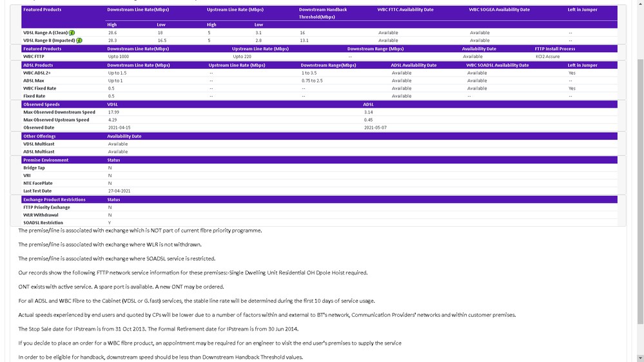The width and height of the screenshot is (644, 362).
Task: Click the Left in Jumper header in ADSL table
Action: pos(582,65)
